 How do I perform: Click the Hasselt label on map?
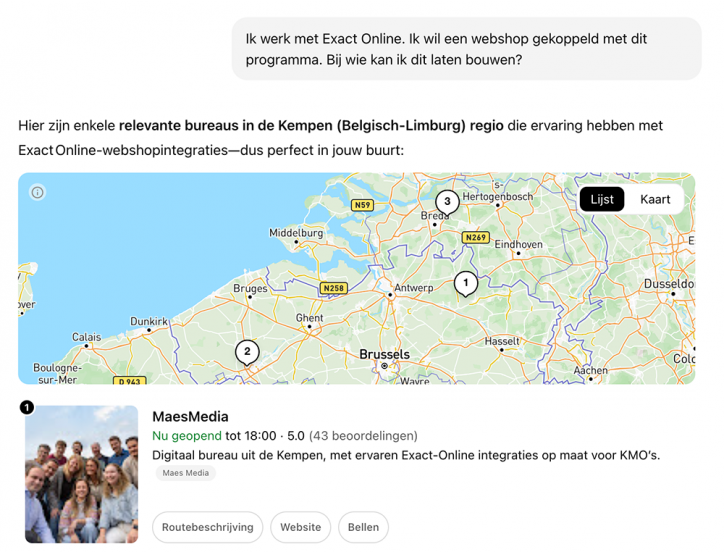coord(502,341)
